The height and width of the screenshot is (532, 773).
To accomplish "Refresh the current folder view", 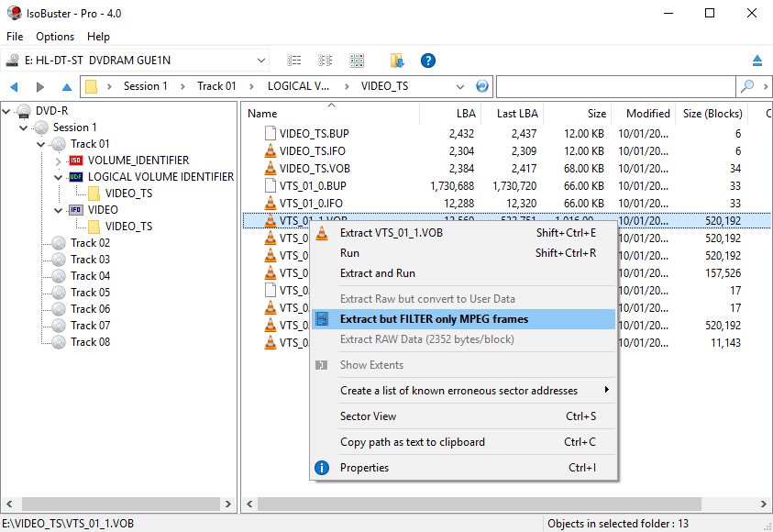I will tap(482, 86).
